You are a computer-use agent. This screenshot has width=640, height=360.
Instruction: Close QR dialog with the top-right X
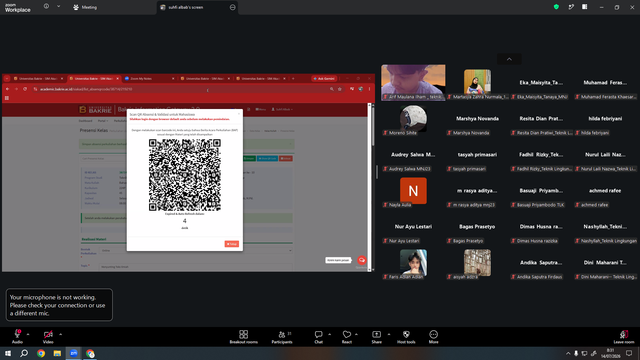click(x=239, y=114)
